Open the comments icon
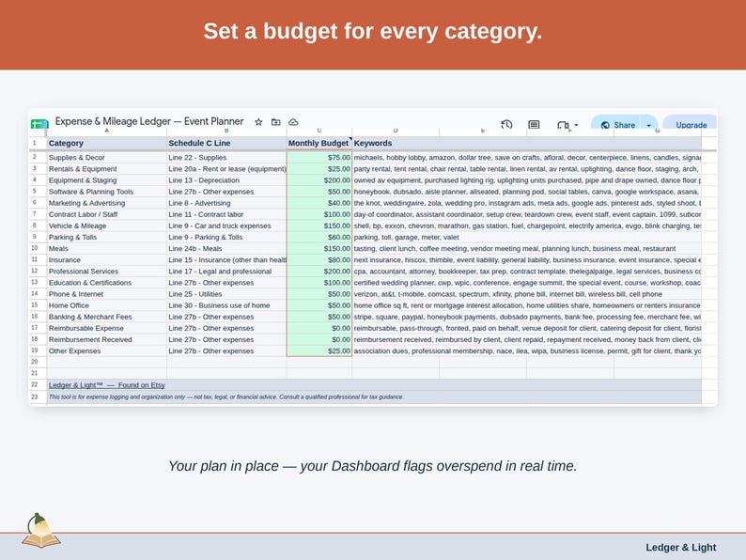This screenshot has width=746, height=560. click(x=534, y=124)
